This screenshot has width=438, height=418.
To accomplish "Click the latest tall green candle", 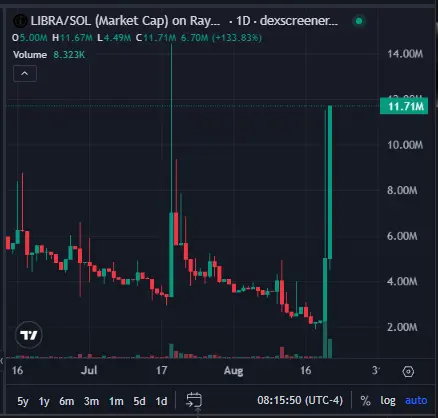I will 330,182.
